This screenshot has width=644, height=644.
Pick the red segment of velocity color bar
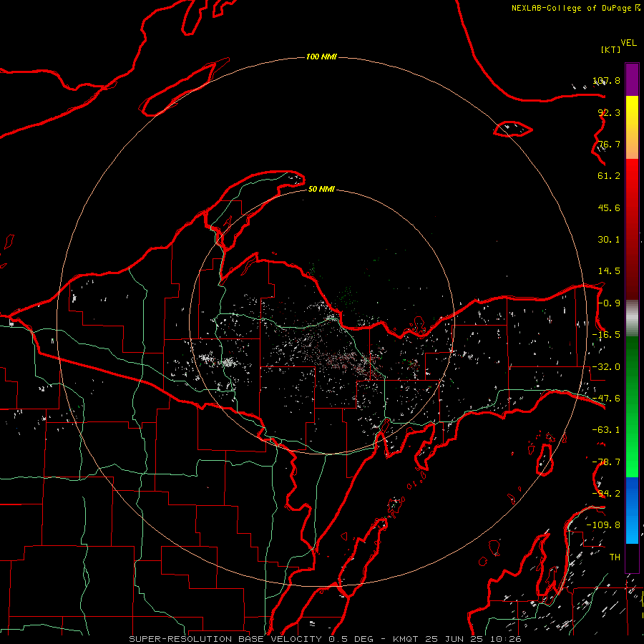click(632, 229)
